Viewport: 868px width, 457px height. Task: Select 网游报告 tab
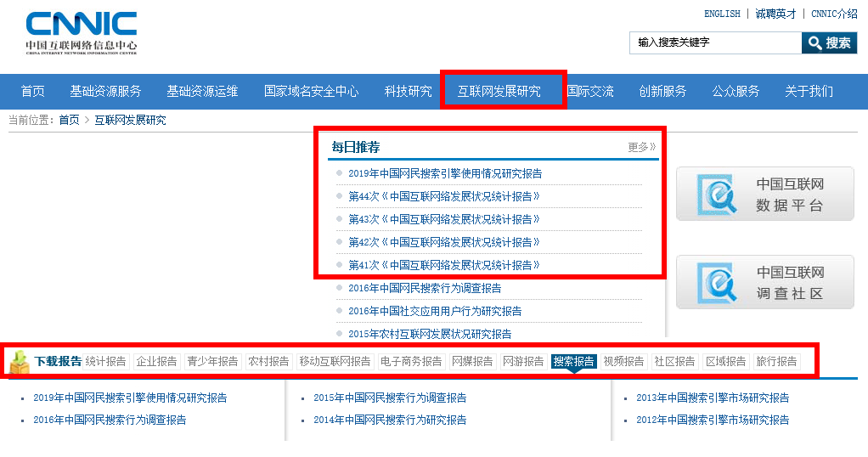(x=523, y=362)
